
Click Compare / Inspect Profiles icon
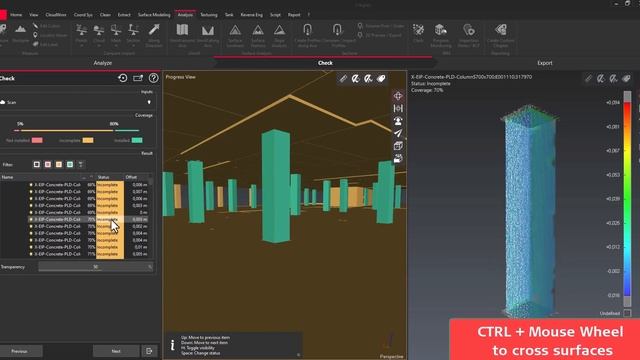[x=337, y=30]
